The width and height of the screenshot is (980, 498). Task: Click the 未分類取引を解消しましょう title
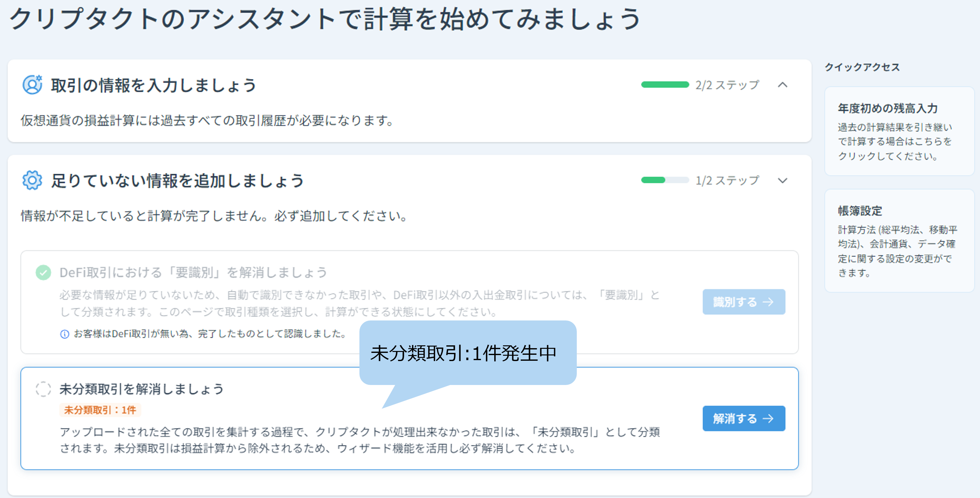click(141, 389)
